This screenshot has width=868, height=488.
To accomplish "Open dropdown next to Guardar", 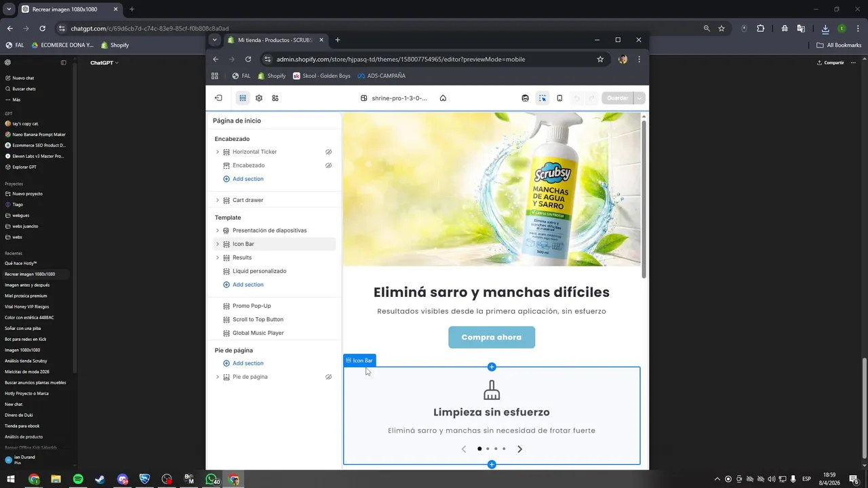I will point(639,98).
